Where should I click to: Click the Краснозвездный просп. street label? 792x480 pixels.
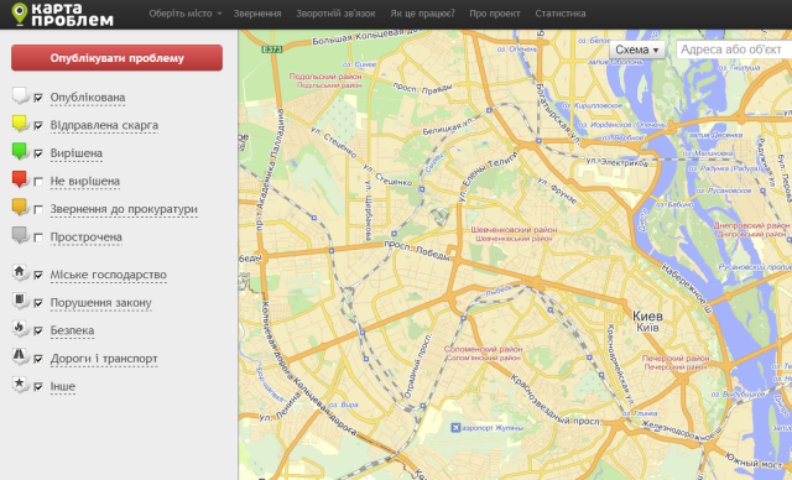556,400
